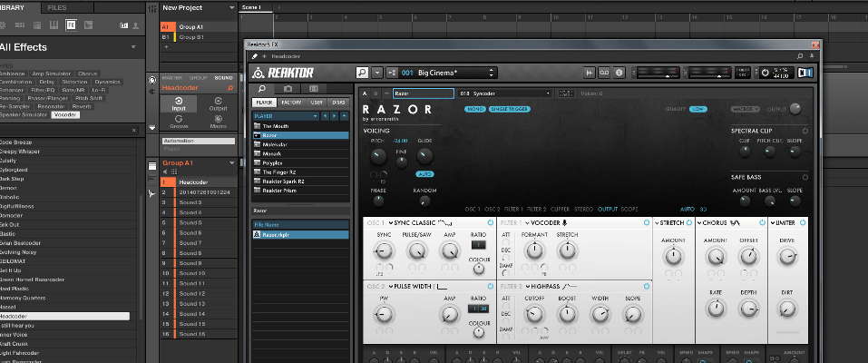Image resolution: width=868 pixels, height=363 pixels.
Task: Open the Filter 1 Vocoder type dropdown
Action: coord(527,222)
